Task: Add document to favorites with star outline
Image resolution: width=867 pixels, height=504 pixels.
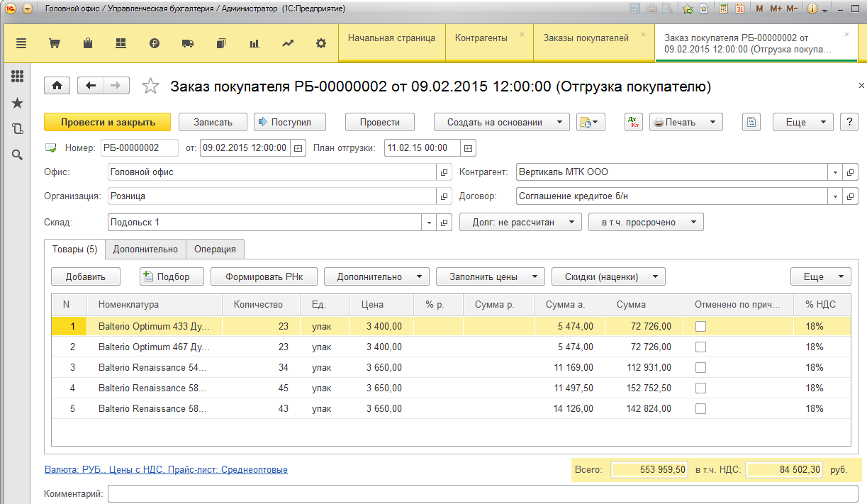Action: point(150,86)
